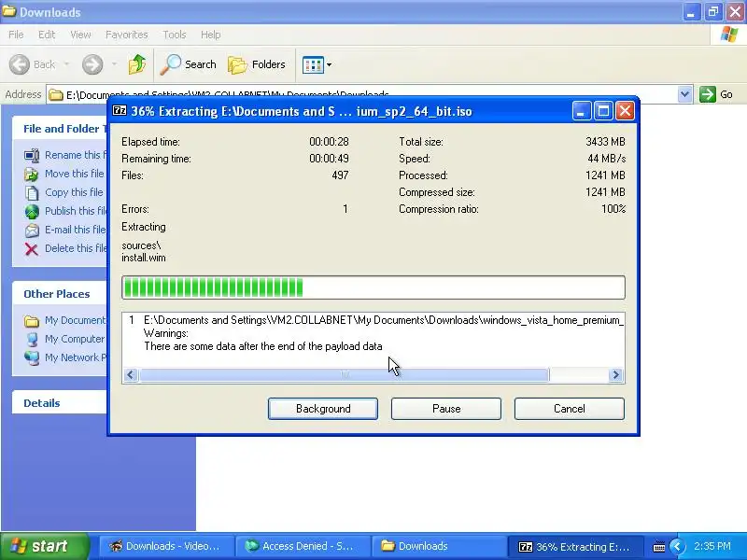Open the Tools menu in Downloads window
This screenshot has width=747, height=560.
tap(175, 35)
